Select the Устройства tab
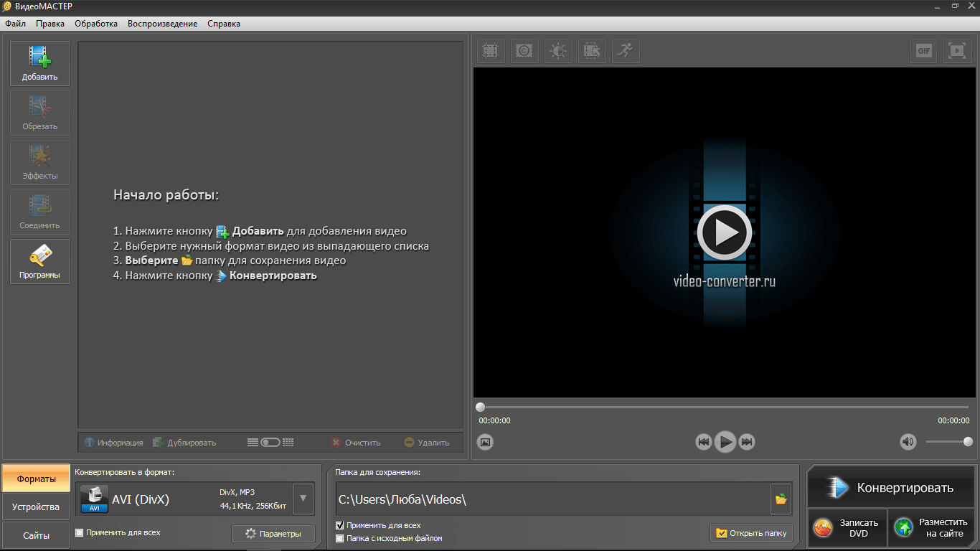The width and height of the screenshot is (980, 551). click(37, 507)
